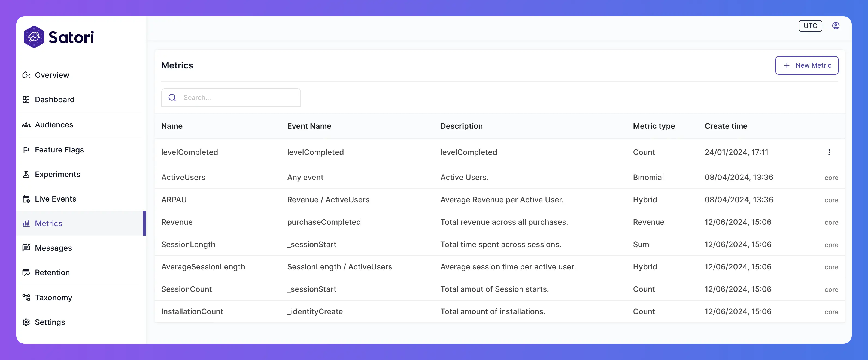Screen dimensions: 868x360
Task: Navigate to Experiments section
Action: pos(57,174)
